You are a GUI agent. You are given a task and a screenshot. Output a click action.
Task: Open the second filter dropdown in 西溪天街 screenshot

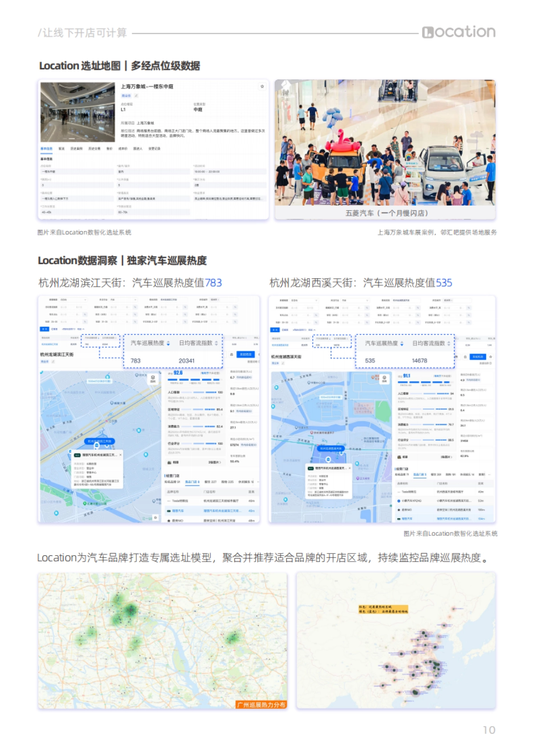tap(355, 301)
